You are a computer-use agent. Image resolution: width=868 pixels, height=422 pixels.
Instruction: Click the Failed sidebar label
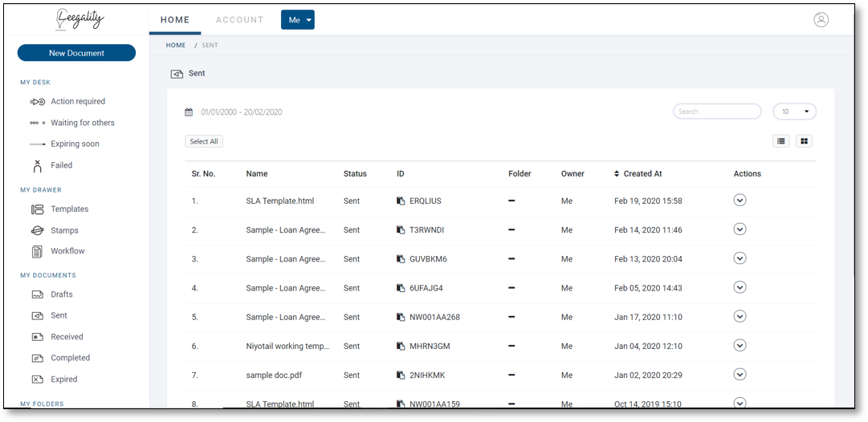tap(62, 165)
